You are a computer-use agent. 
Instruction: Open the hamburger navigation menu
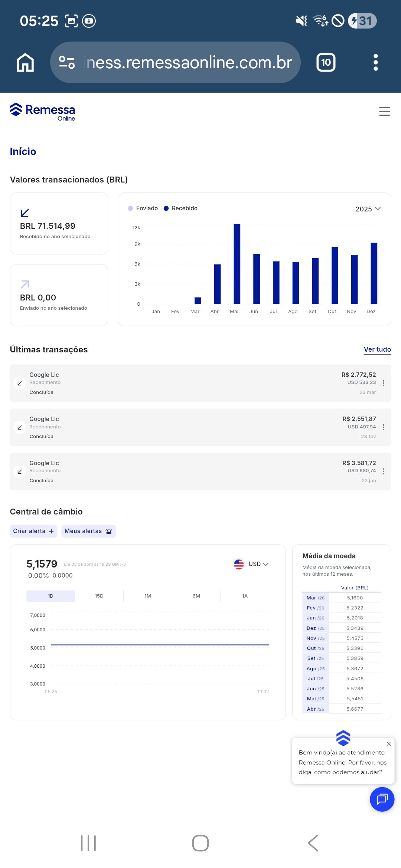pyautogui.click(x=384, y=111)
